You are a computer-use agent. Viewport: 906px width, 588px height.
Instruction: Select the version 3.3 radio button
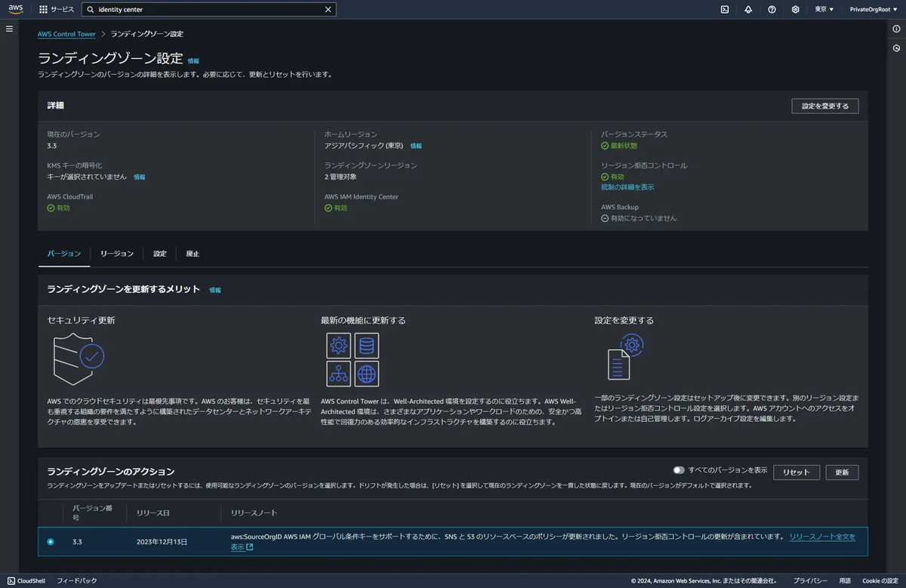click(x=51, y=541)
